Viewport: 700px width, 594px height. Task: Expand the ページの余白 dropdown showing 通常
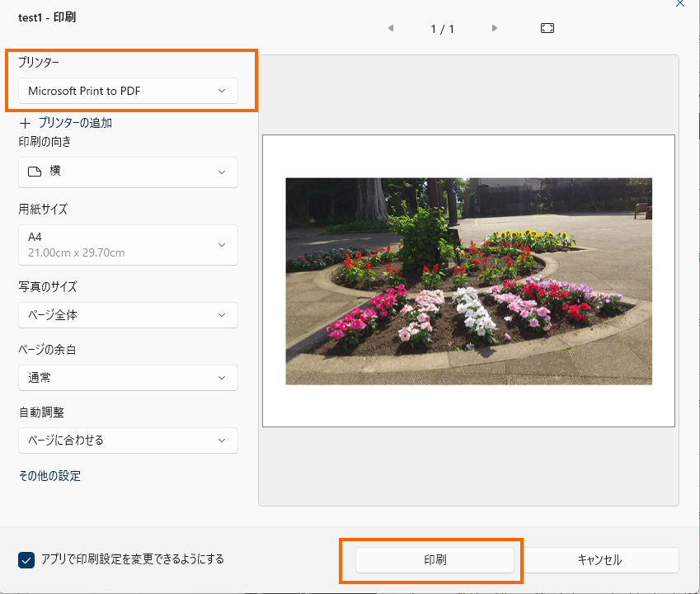tap(128, 378)
